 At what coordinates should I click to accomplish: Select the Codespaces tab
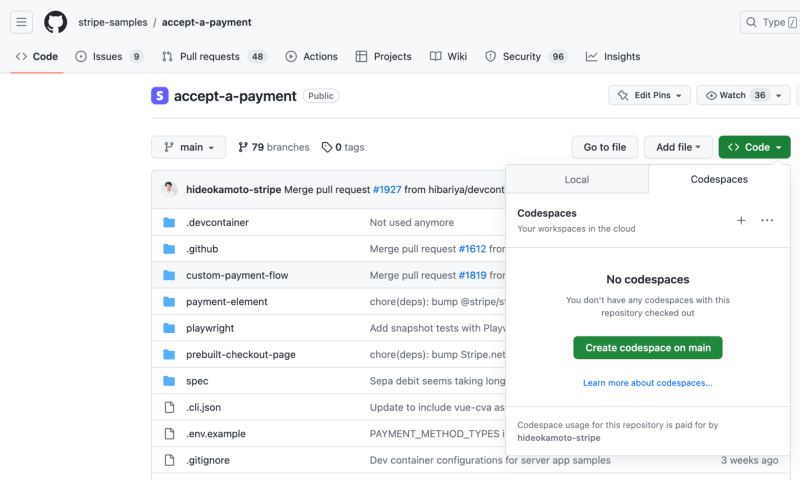coord(719,180)
